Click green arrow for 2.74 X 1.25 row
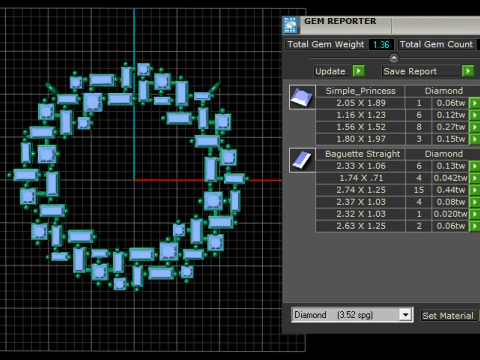The height and width of the screenshot is (360, 480). 474,190
